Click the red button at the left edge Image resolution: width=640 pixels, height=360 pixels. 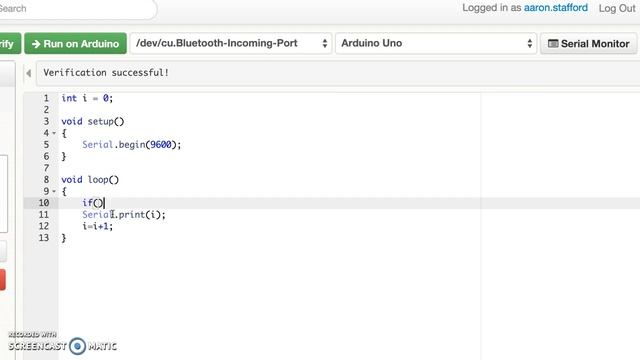(x=2, y=280)
